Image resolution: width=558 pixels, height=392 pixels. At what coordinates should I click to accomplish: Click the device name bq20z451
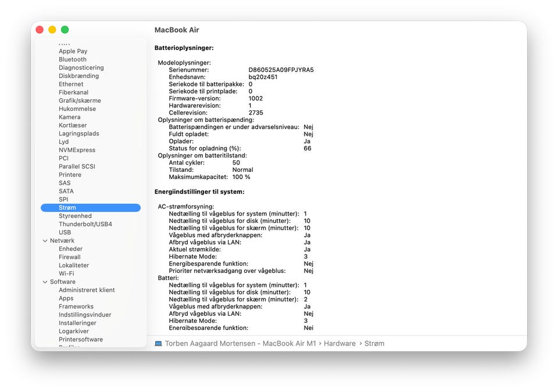pyautogui.click(x=263, y=77)
